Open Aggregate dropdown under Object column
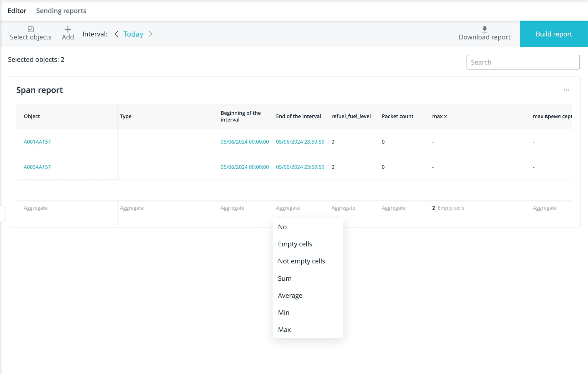588x374 pixels. pos(36,208)
